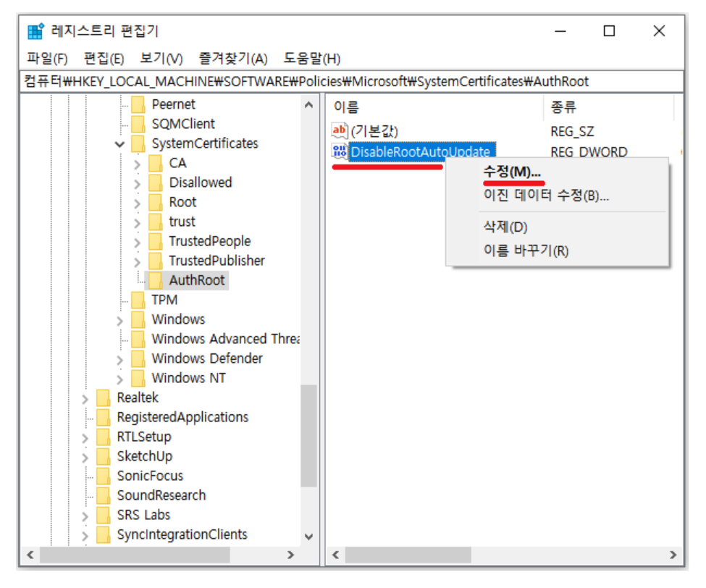Select the Windows Advanced Threat key

[226, 339]
